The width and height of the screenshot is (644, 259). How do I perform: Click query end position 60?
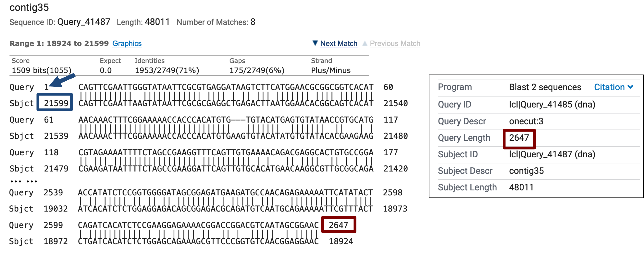pyautogui.click(x=388, y=87)
